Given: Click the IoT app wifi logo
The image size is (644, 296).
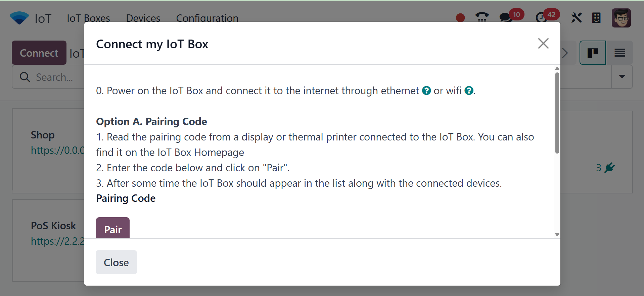Looking at the screenshot, I should pyautogui.click(x=19, y=18).
